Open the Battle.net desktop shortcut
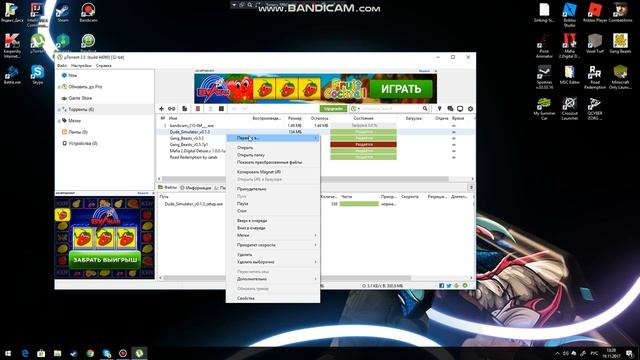 pyautogui.click(x=12, y=74)
